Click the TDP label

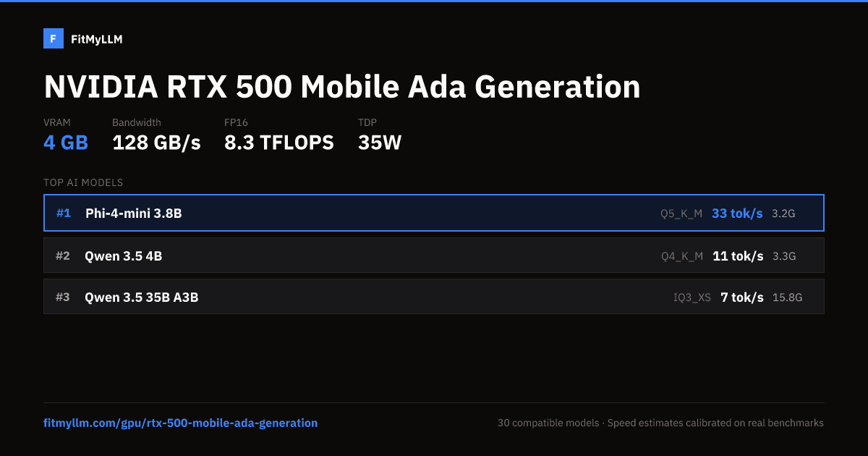click(367, 122)
